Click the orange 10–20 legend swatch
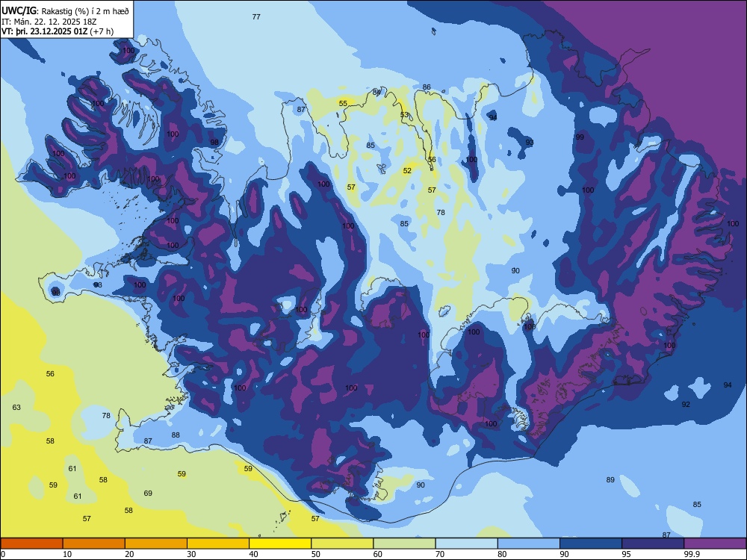747x560 pixels. pyautogui.click(x=94, y=544)
